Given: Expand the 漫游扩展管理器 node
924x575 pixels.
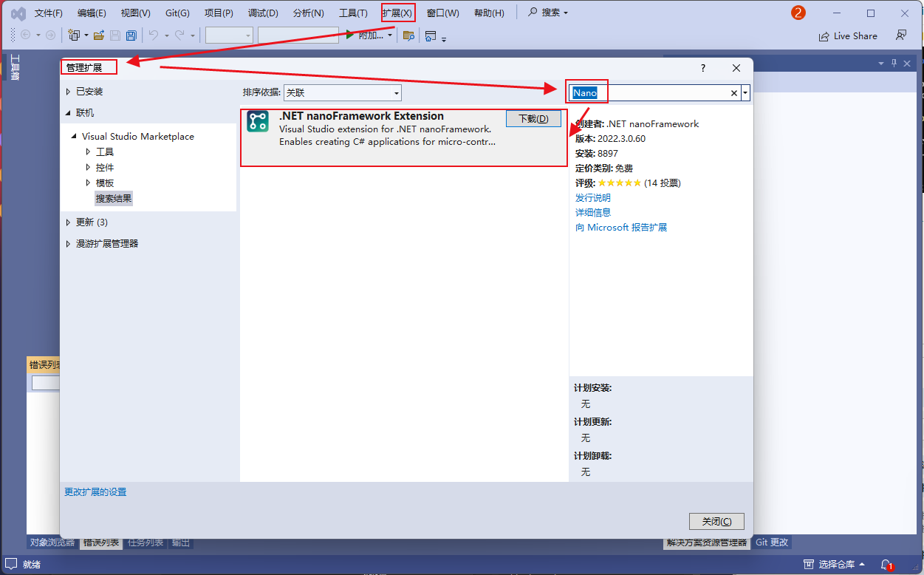Looking at the screenshot, I should coord(68,244).
